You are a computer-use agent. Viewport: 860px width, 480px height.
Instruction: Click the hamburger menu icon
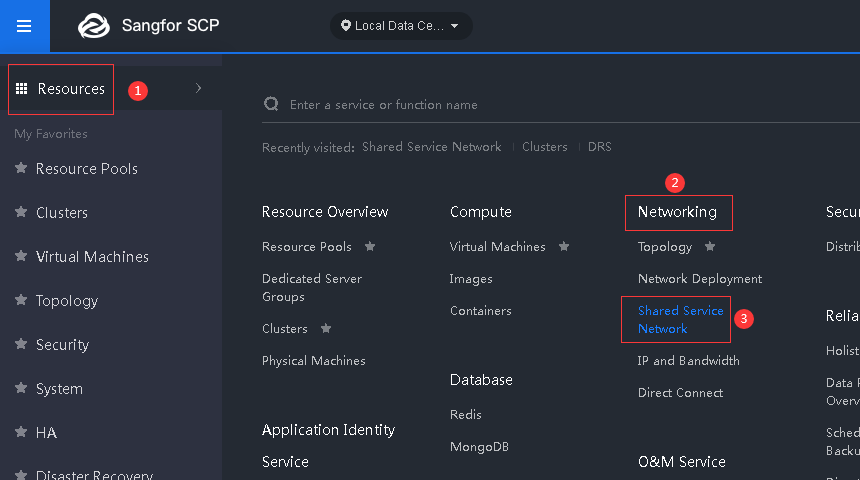[24, 26]
